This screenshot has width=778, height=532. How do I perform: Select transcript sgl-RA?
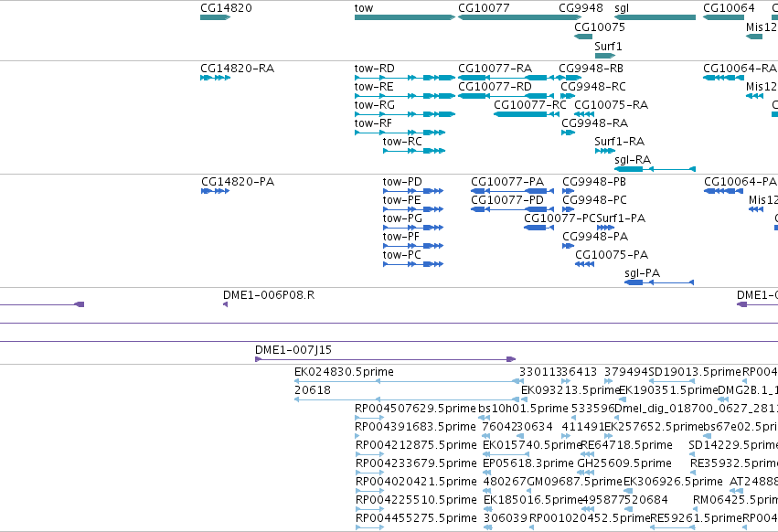pos(655,169)
